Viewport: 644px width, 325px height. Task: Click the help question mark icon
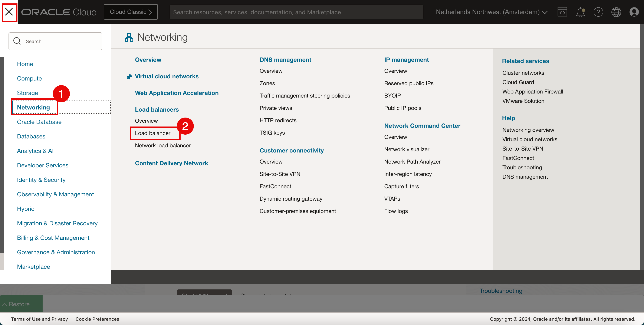click(598, 12)
